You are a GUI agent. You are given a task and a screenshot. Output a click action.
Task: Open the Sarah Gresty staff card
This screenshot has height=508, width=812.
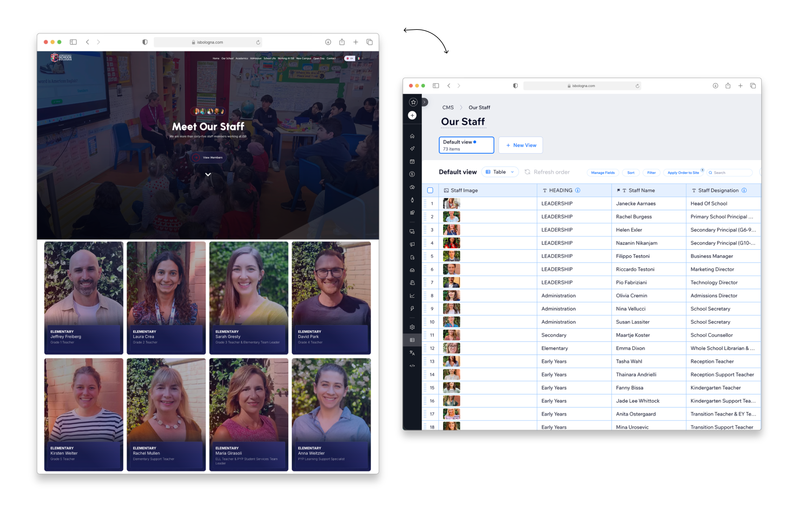(x=249, y=298)
